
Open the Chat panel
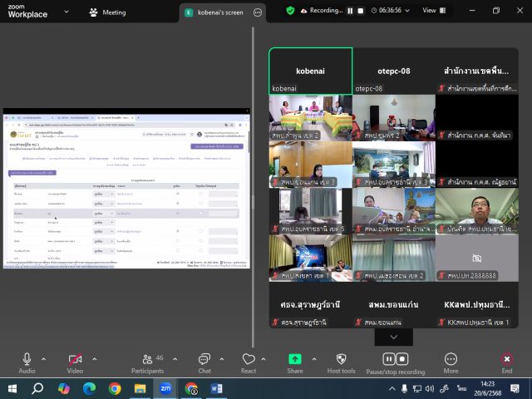click(x=204, y=363)
